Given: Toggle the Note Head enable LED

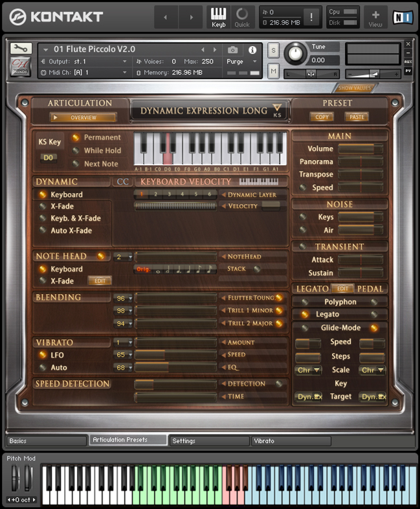Looking at the screenshot, I should pos(101,256).
